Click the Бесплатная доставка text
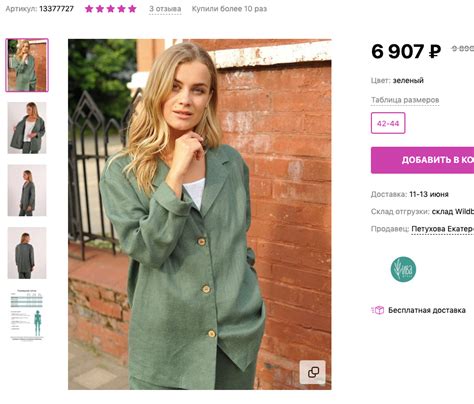474x404 pixels. 427,310
